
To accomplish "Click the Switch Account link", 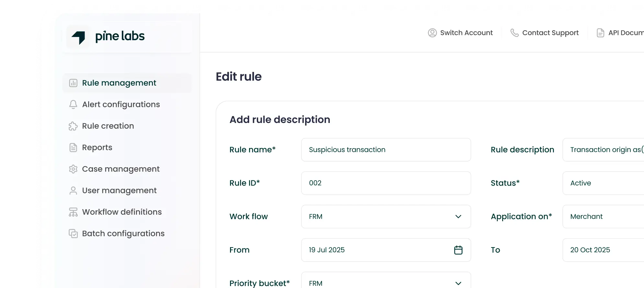I will [x=460, y=33].
